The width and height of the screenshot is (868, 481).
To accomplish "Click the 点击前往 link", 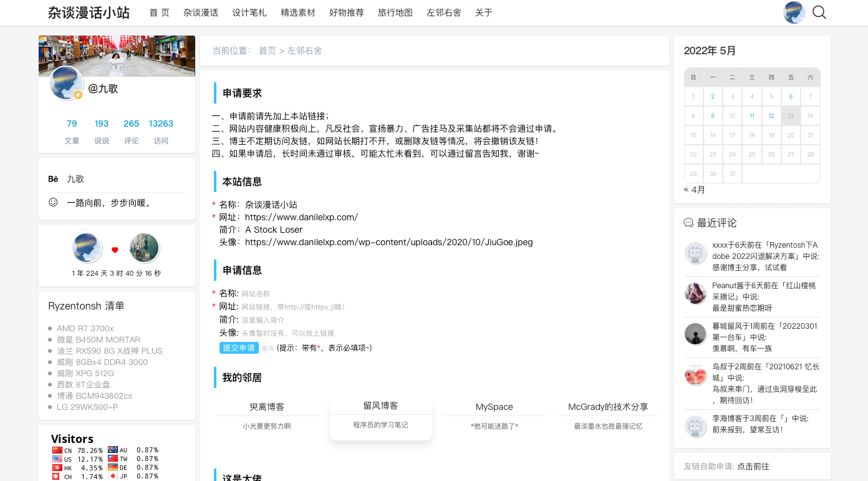I will pos(753,466).
